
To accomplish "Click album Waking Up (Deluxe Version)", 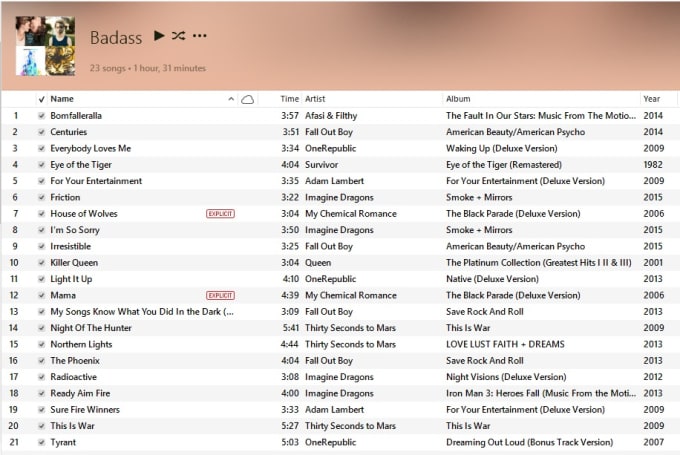I will click(502, 148).
